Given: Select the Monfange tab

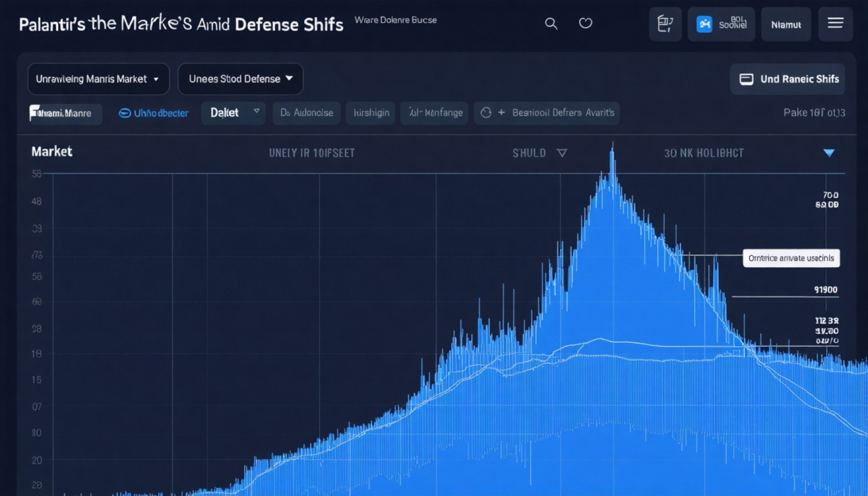Looking at the screenshot, I should click(434, 113).
